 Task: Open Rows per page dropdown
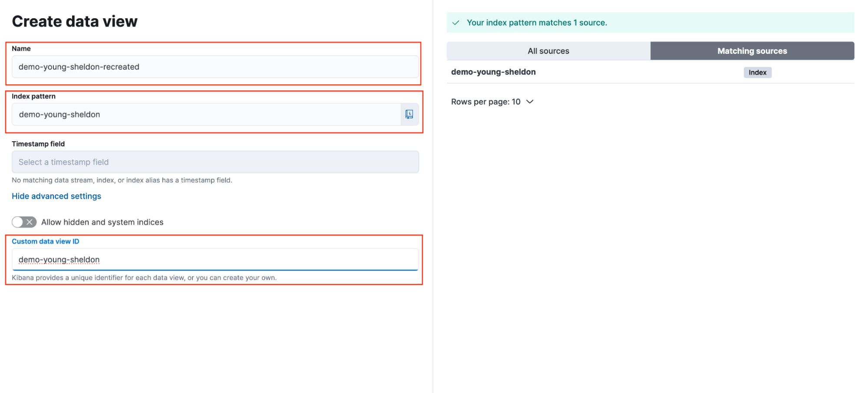pos(492,102)
